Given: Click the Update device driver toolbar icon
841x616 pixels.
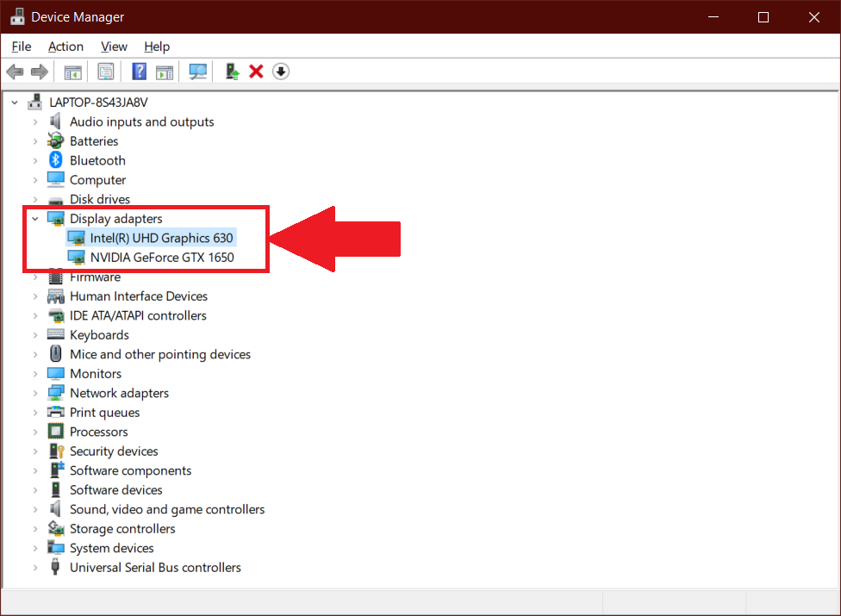Looking at the screenshot, I should [232, 72].
